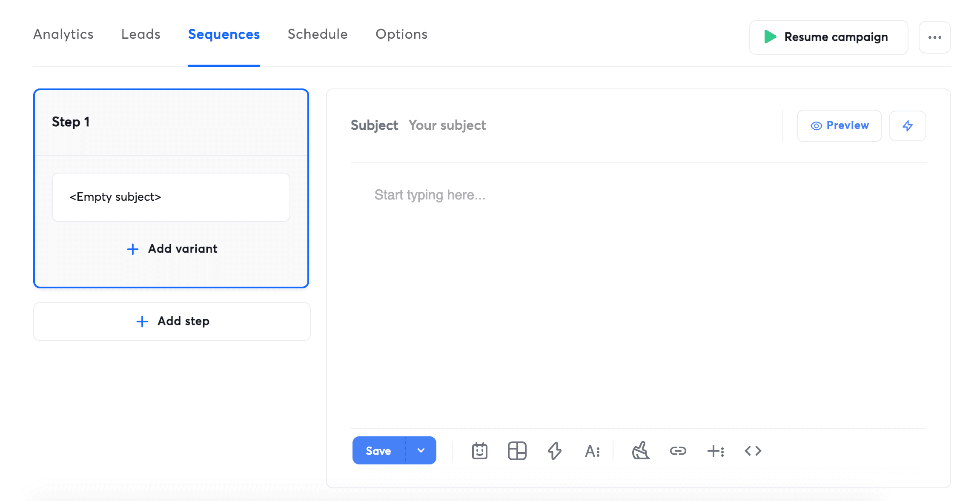Open the three-dot more options menu
The width and height of the screenshot is (980, 501).
pos(934,37)
